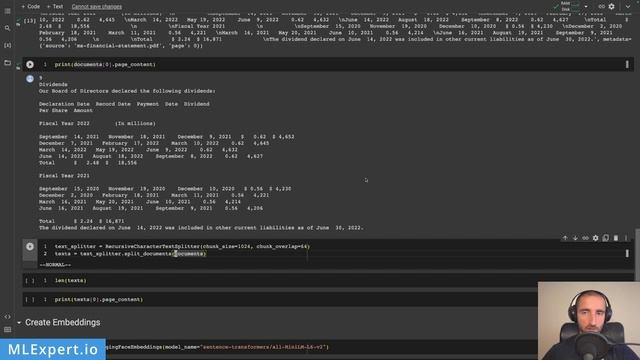This screenshot has height=360, width=640.
Task: Add a new Text cell
Action: click(x=55, y=7)
